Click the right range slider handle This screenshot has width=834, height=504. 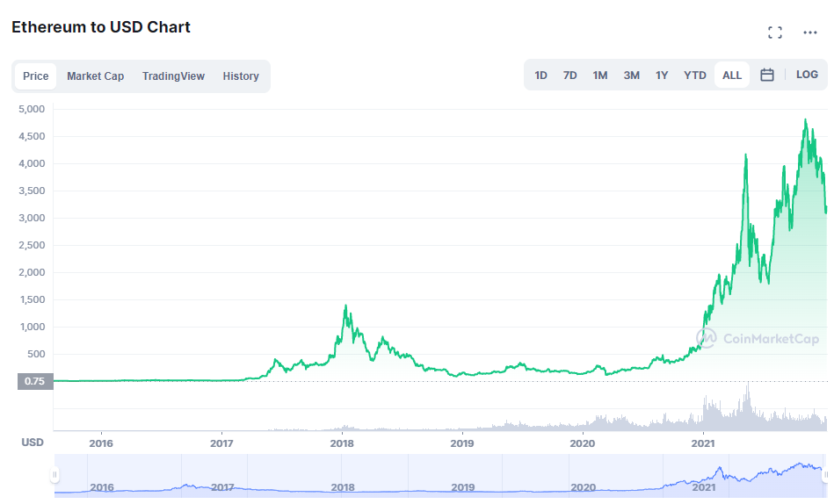pos(826,475)
